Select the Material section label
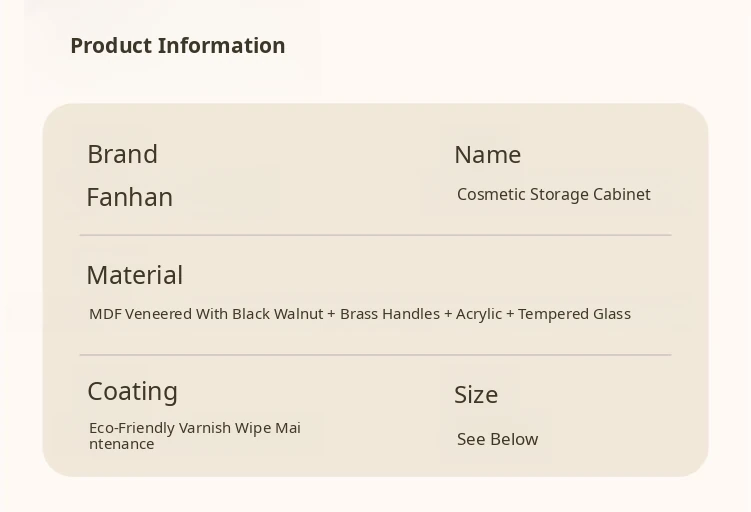This screenshot has height=512, width=751. (134, 275)
